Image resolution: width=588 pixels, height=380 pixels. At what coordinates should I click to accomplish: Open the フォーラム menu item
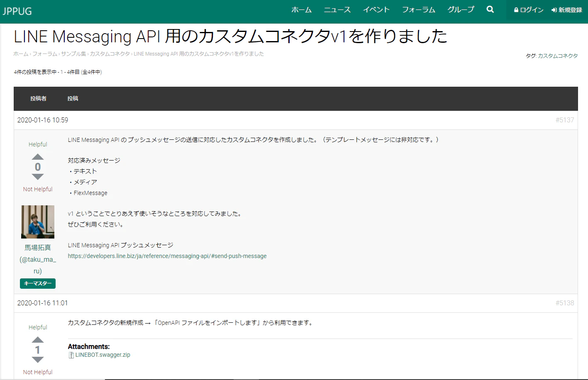[418, 10]
